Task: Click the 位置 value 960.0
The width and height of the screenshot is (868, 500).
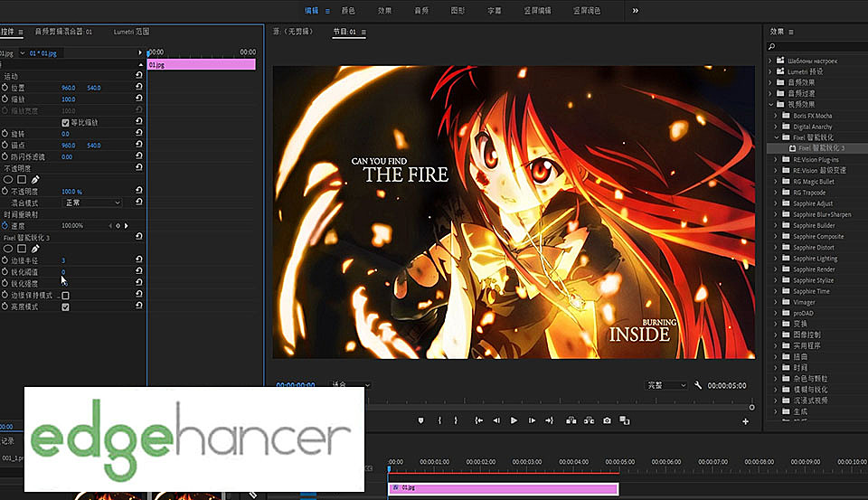Action: coord(69,88)
